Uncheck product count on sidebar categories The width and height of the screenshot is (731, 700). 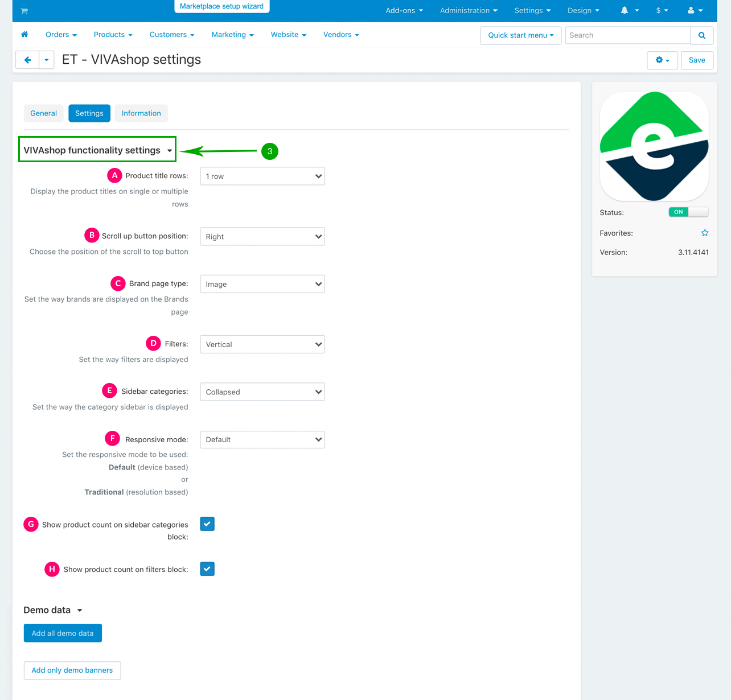pos(207,524)
